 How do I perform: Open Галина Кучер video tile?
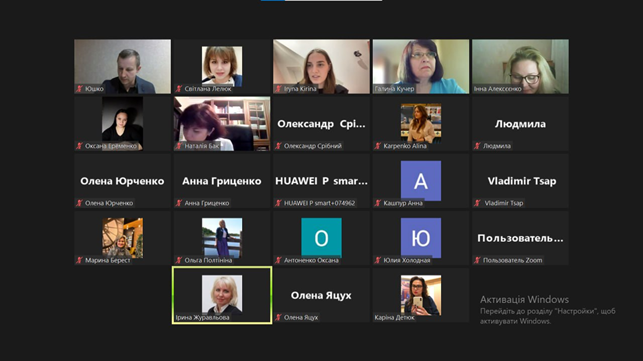tap(421, 66)
